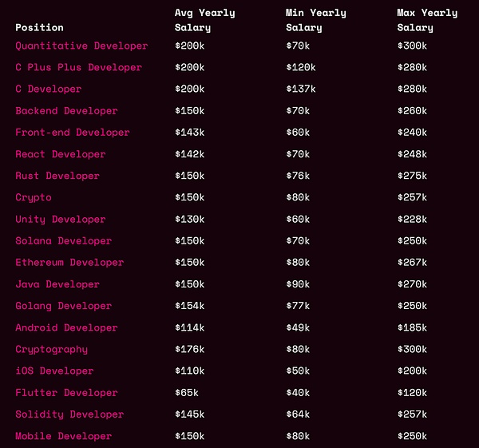Click the Golang Developer link
Image resolution: width=479 pixels, height=448 pixels.
(x=63, y=306)
